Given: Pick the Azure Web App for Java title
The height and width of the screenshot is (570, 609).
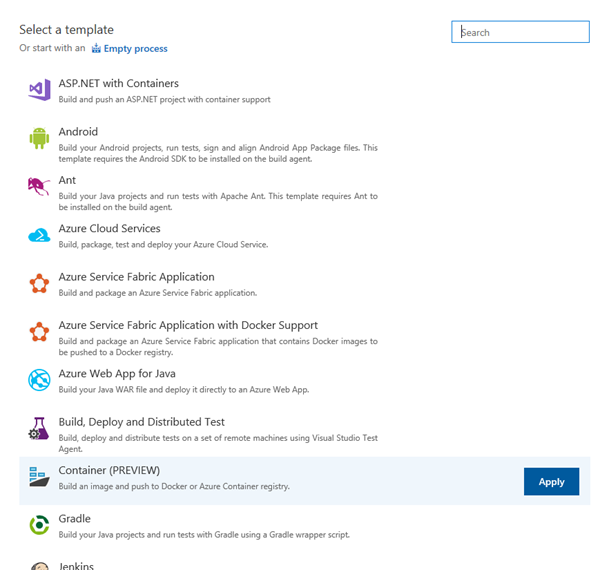Looking at the screenshot, I should [x=117, y=374].
